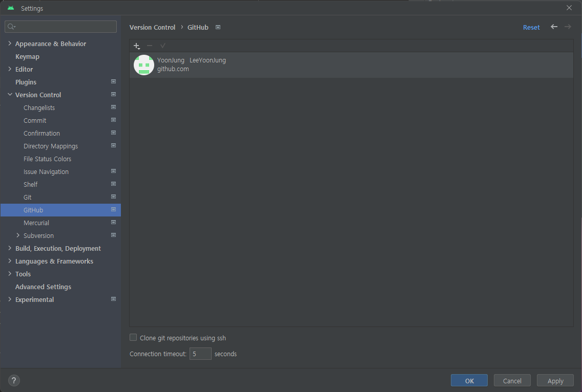Close the Settings dialog
Viewport: 582px width, 392px height.
pyautogui.click(x=569, y=8)
